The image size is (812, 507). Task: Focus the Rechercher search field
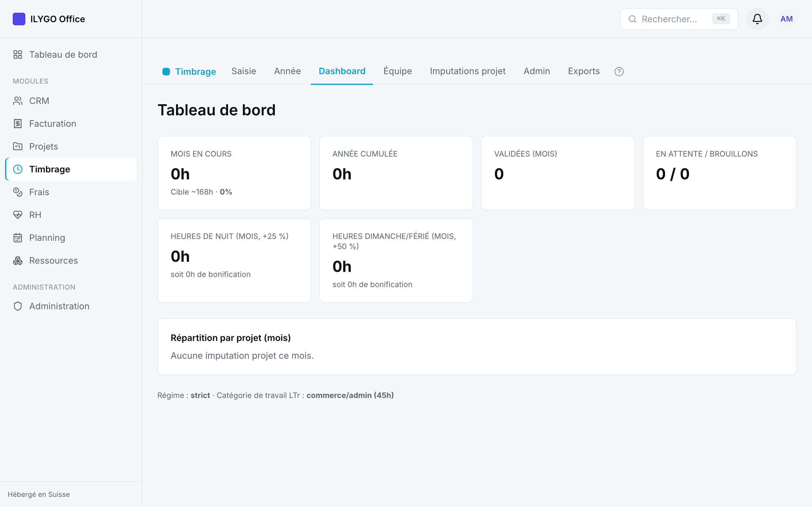[678, 19]
